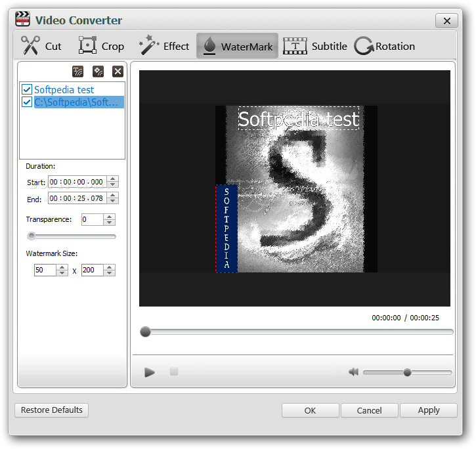Increase Transparence with up arrow

tap(109, 217)
